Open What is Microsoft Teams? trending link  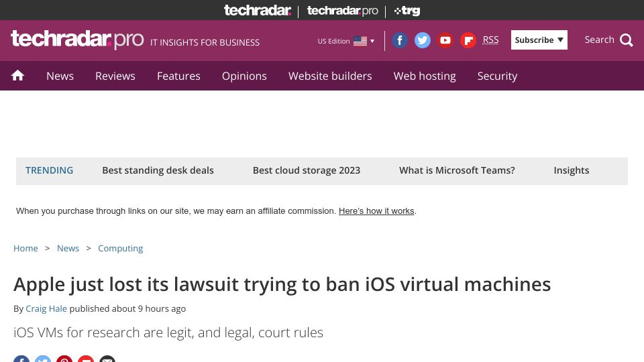click(x=457, y=170)
